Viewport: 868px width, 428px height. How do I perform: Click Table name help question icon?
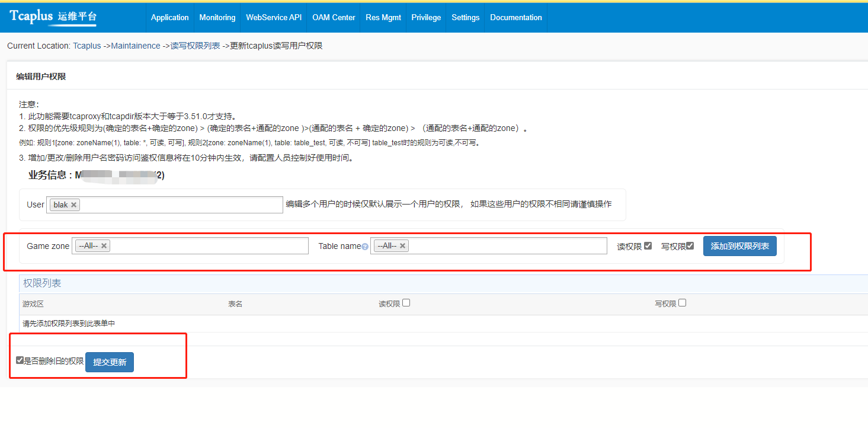(x=365, y=247)
